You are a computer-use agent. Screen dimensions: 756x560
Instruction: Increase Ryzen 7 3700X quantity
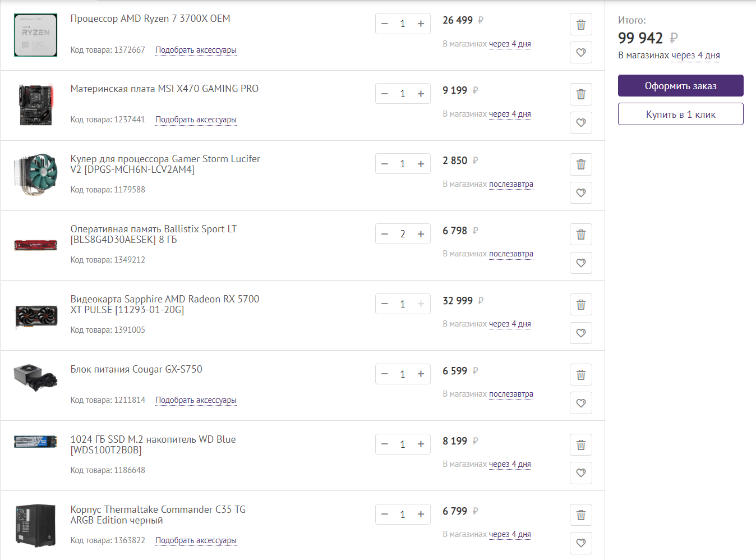click(421, 24)
